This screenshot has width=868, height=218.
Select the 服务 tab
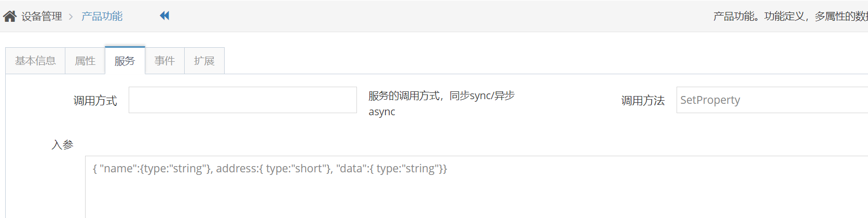pyautogui.click(x=125, y=61)
